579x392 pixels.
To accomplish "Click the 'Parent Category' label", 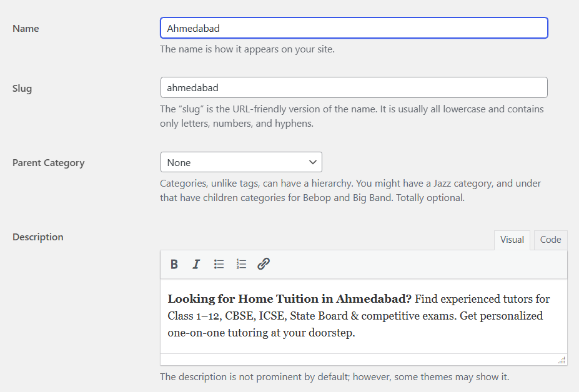I will pyautogui.click(x=48, y=163).
